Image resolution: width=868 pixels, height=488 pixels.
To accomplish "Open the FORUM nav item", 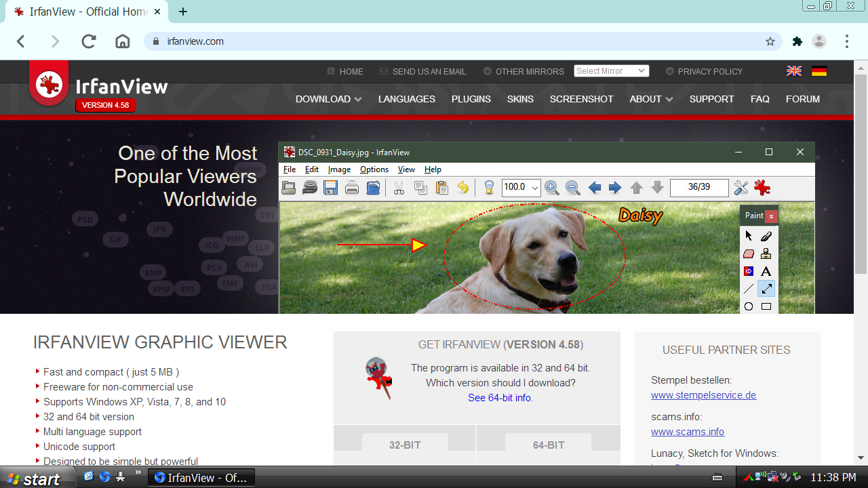I will pyautogui.click(x=803, y=99).
